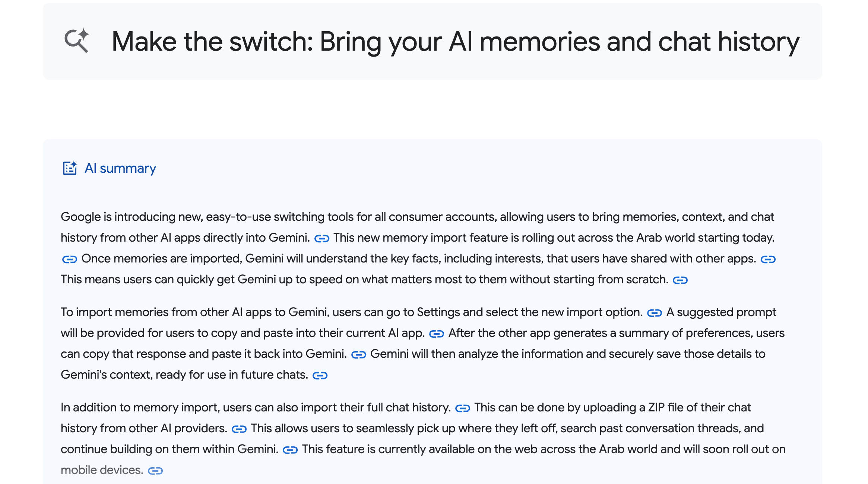This screenshot has width=868, height=484.
Task: Open citation link after 'directly into Gemini.'
Action: click(x=322, y=238)
